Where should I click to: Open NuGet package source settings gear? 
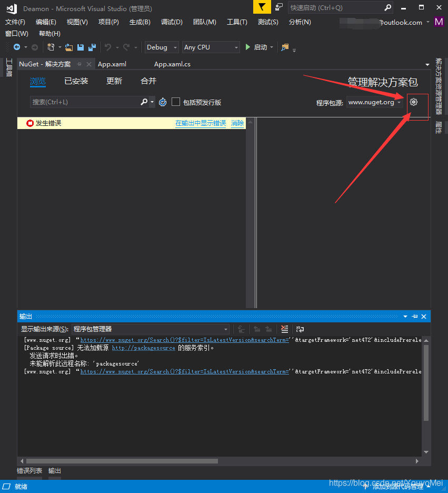tap(413, 102)
